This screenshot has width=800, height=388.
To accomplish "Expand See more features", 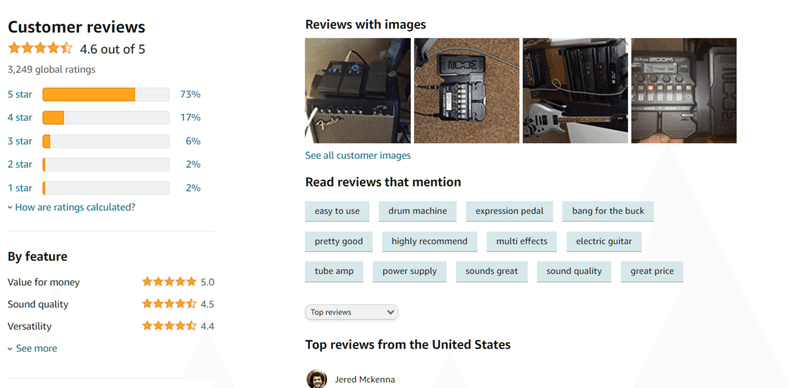I will [x=32, y=348].
